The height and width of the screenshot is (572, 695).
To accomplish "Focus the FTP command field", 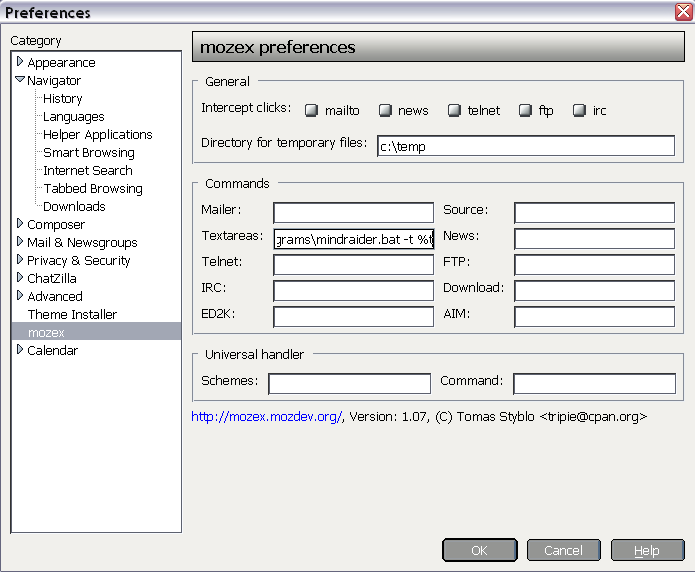I will pyautogui.click(x=594, y=265).
